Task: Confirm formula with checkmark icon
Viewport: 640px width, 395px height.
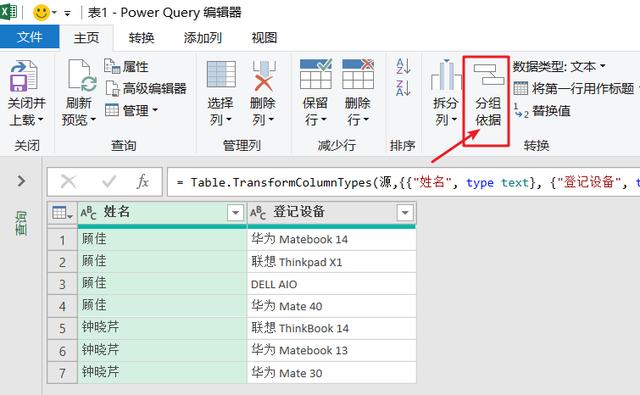Action: [109, 182]
